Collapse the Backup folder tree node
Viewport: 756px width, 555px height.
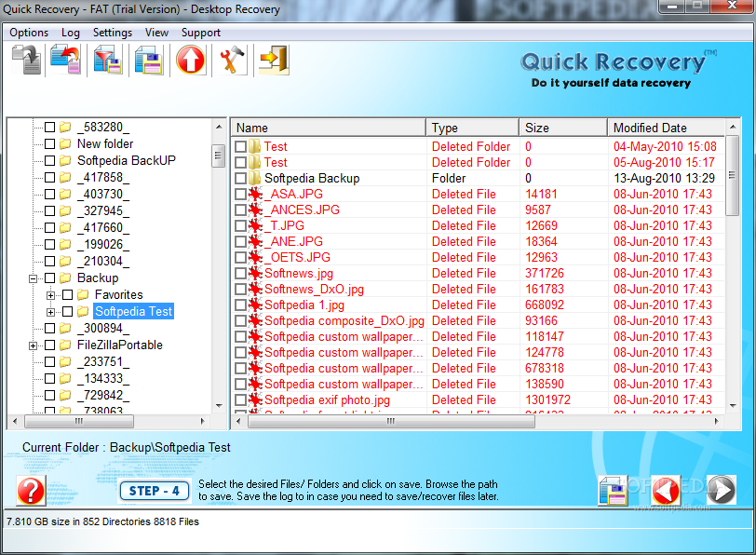pyautogui.click(x=33, y=278)
